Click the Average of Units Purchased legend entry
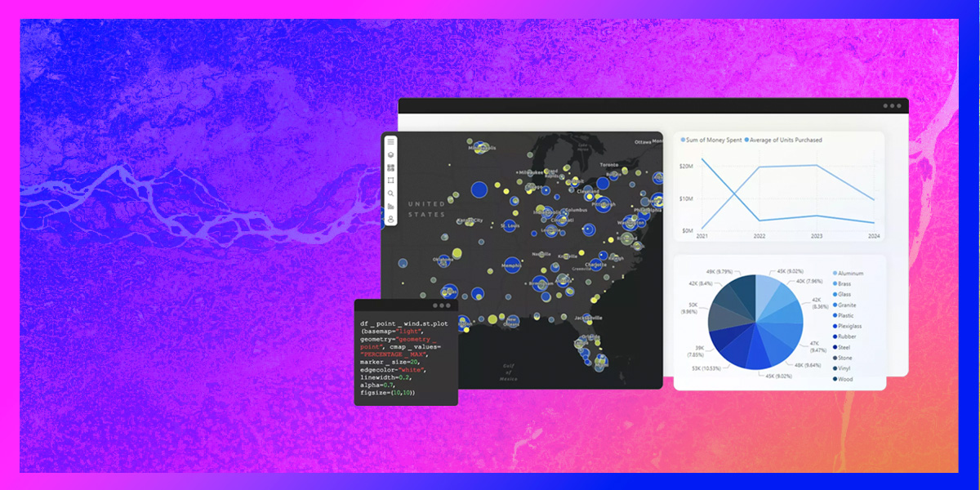 [x=784, y=140]
